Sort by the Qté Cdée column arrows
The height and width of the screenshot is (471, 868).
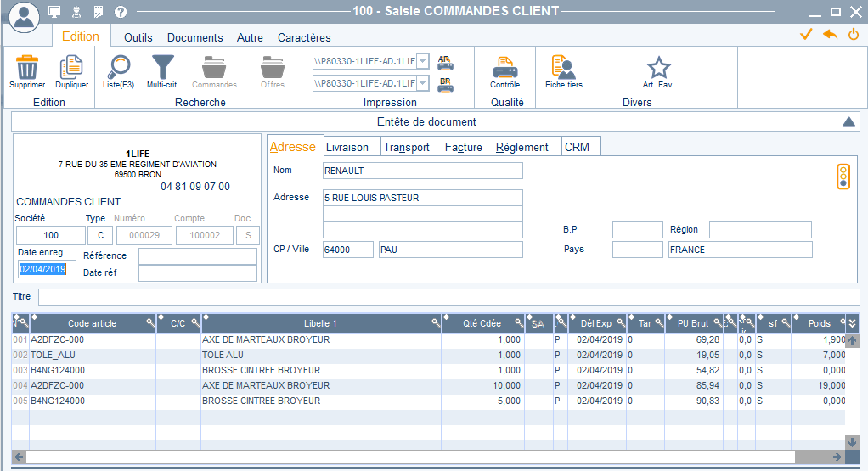pyautogui.click(x=446, y=317)
